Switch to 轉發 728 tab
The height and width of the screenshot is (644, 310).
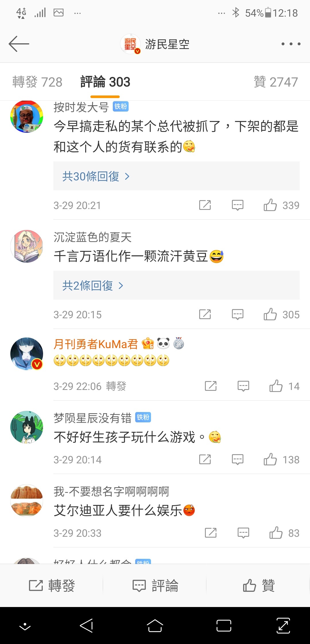click(37, 82)
